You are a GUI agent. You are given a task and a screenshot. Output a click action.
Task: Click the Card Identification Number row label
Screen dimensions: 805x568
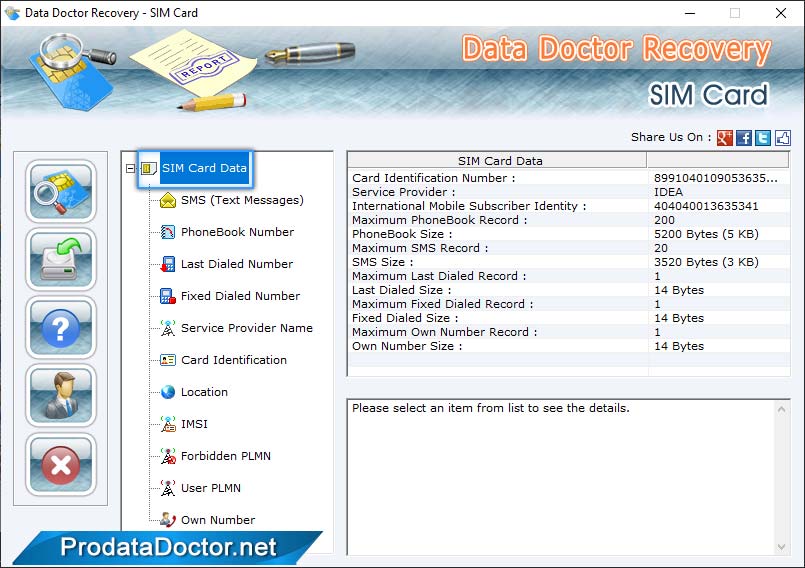point(433,178)
